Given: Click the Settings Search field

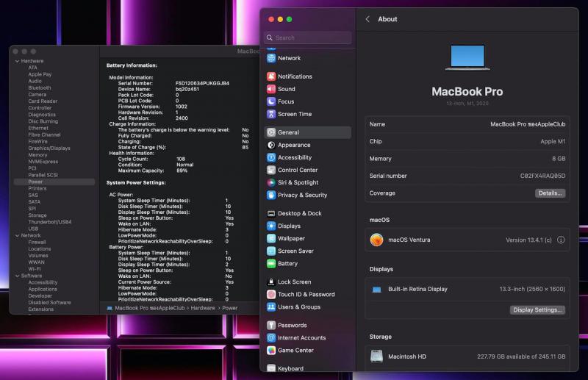Looking at the screenshot, I should pos(308,37).
